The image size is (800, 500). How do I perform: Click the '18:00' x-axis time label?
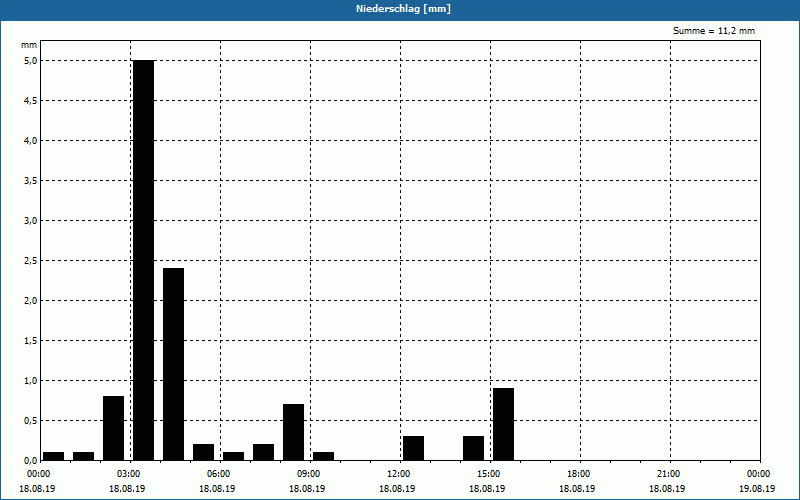(581, 474)
